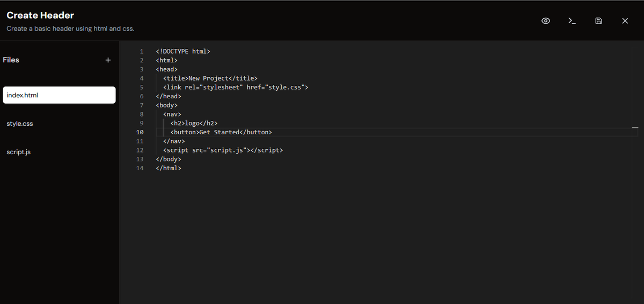Image resolution: width=644 pixels, height=304 pixels.
Task: Click the link rel stylesheet code line
Action: (236, 87)
